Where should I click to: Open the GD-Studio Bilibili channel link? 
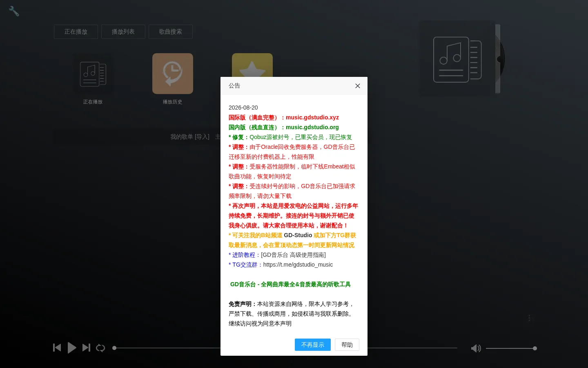(x=298, y=235)
